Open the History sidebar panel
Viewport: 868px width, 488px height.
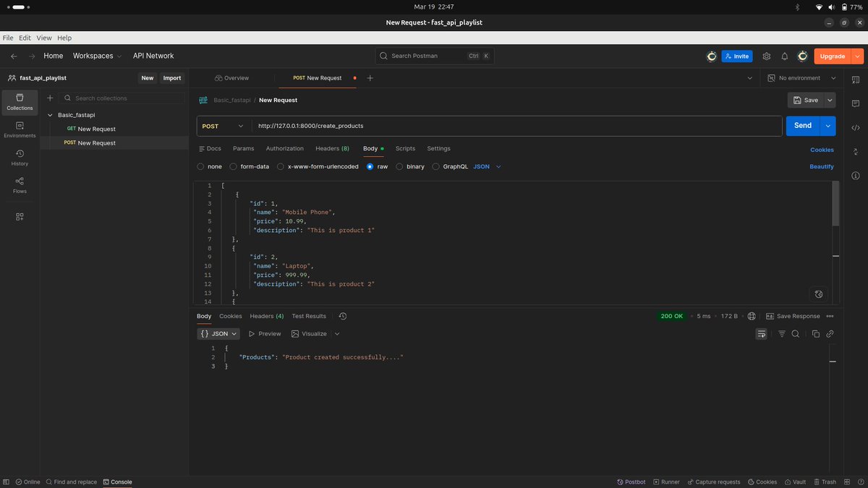pyautogui.click(x=20, y=158)
